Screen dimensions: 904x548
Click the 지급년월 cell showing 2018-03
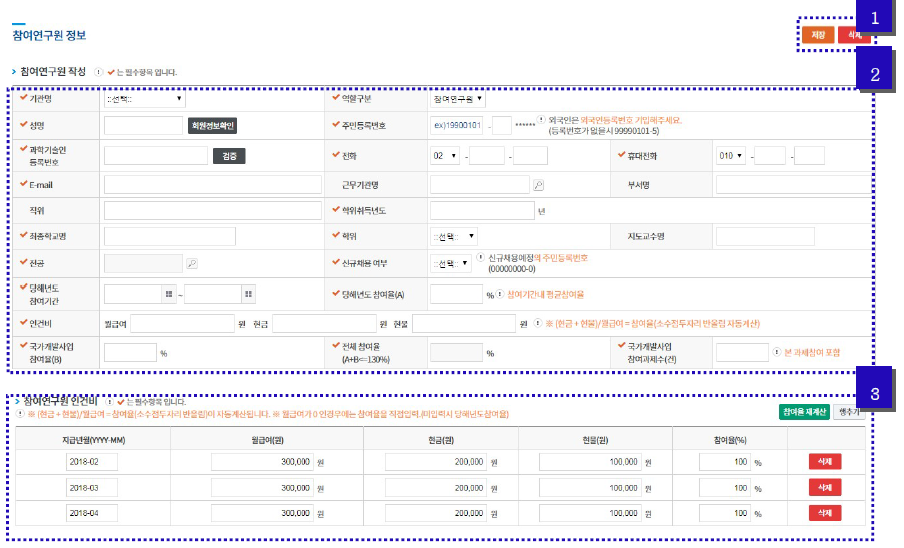[x=92, y=487]
